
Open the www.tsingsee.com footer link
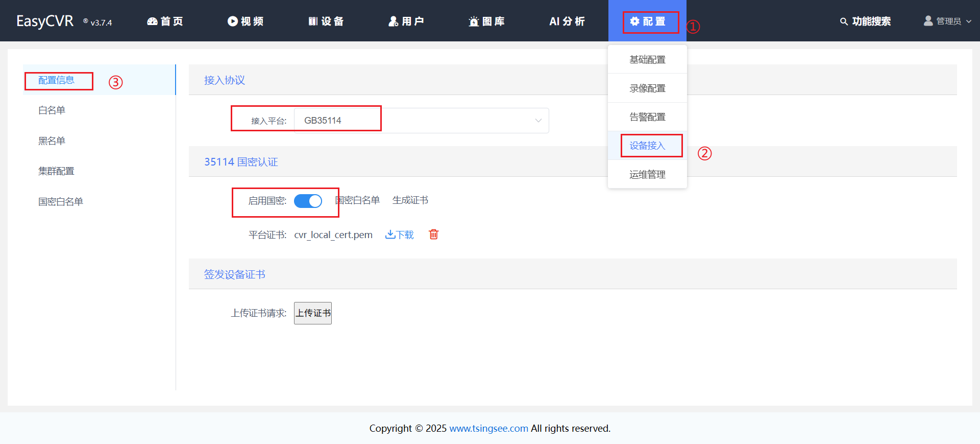click(488, 428)
